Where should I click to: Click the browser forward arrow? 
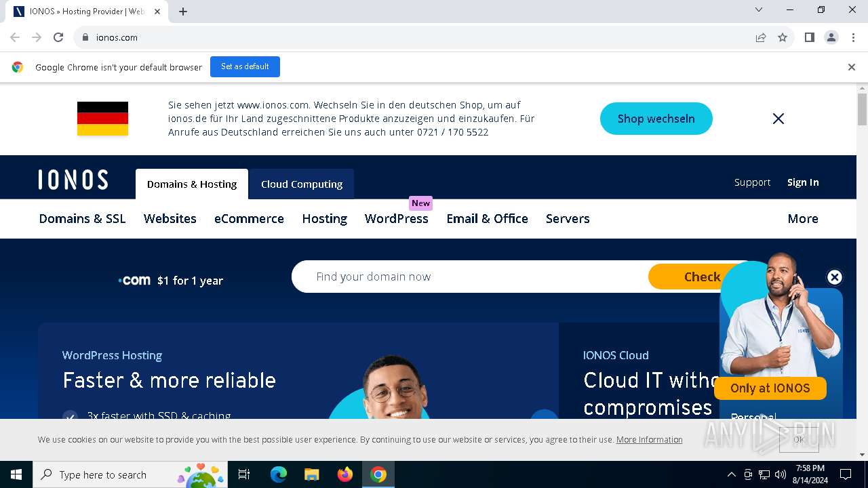tap(37, 37)
